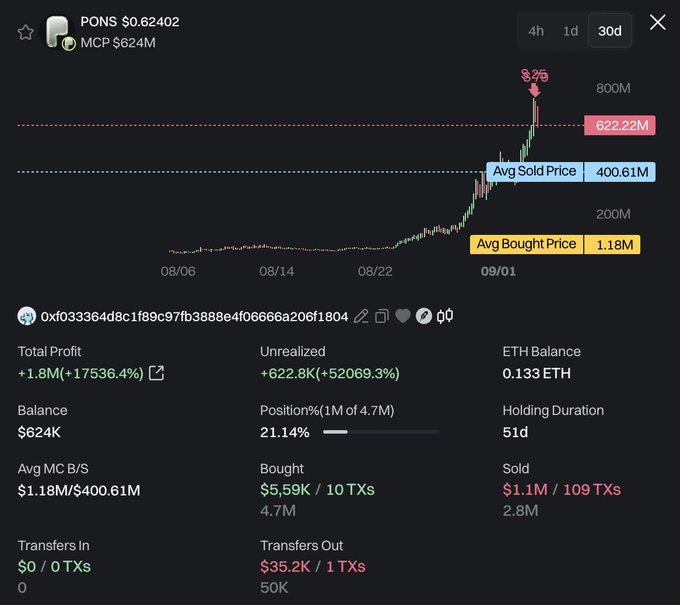This screenshot has width=680, height=605.
Task: Click the red sell marker arrow on chart
Action: tap(534, 90)
